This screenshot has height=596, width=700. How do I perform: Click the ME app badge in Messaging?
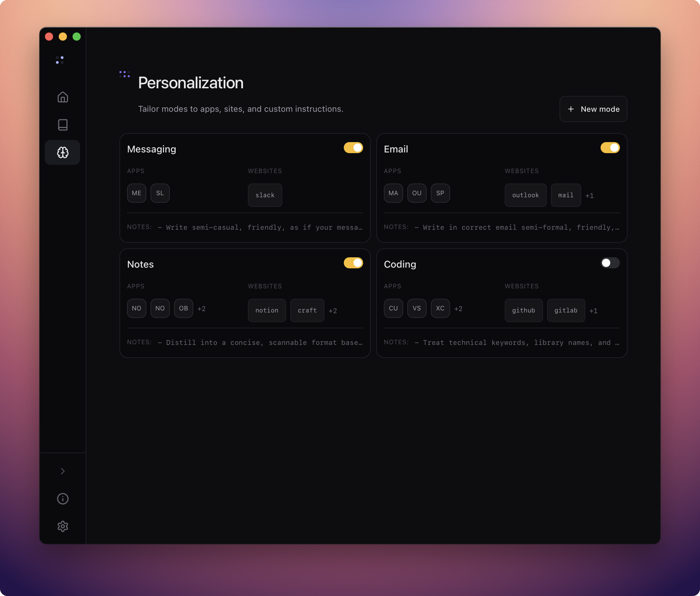pyautogui.click(x=137, y=193)
